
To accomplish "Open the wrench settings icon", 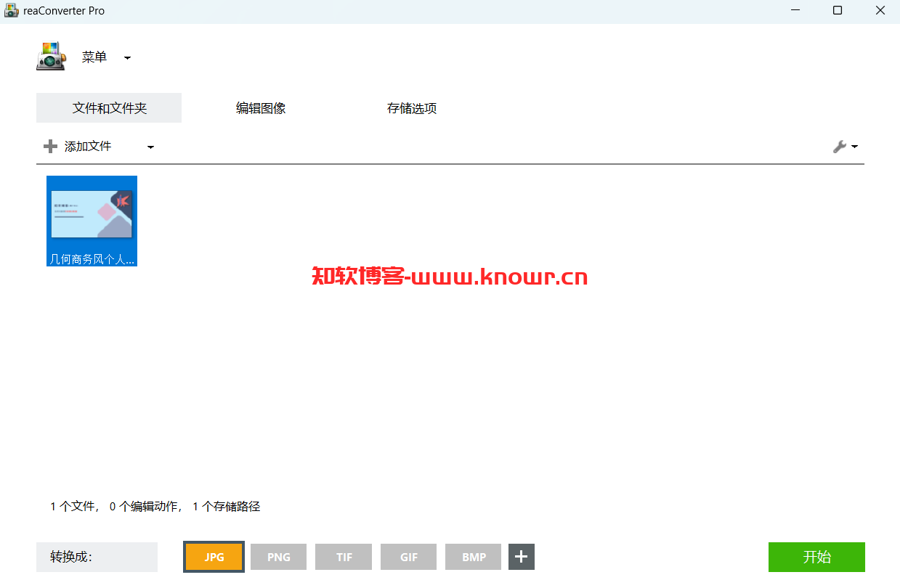I will 839,147.
